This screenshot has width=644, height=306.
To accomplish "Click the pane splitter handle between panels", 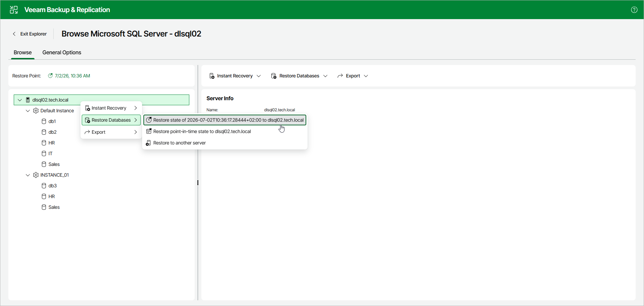I will (198, 183).
